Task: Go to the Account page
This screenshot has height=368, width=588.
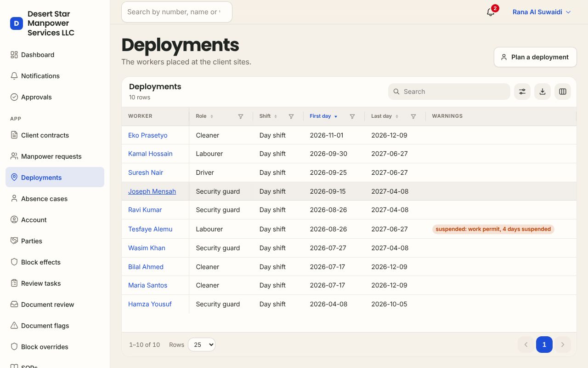Action: click(x=55, y=220)
